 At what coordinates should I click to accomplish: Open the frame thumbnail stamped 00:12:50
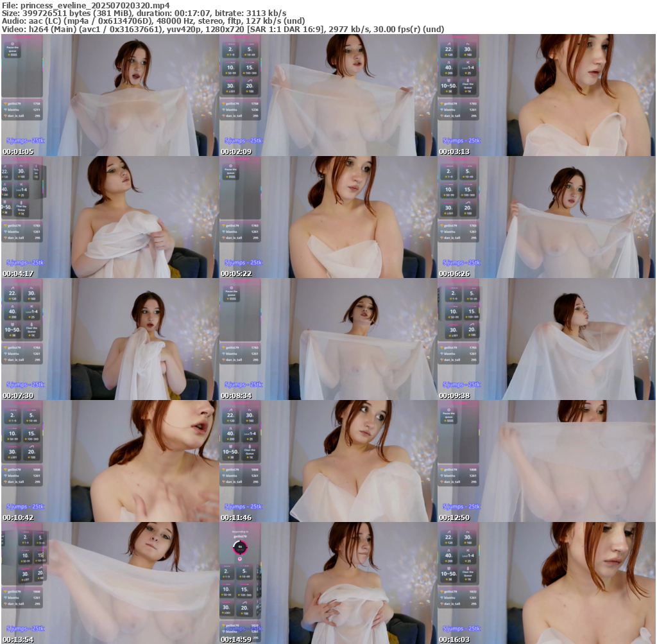coord(547,461)
